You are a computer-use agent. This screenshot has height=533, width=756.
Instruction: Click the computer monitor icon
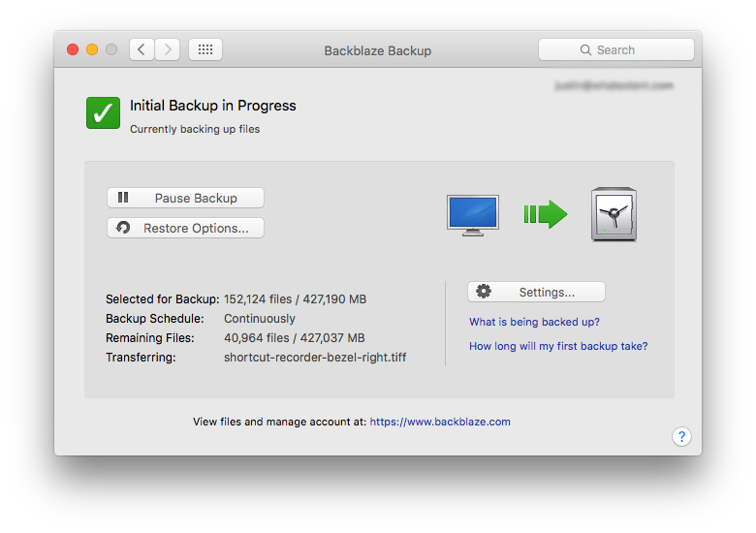(x=473, y=215)
